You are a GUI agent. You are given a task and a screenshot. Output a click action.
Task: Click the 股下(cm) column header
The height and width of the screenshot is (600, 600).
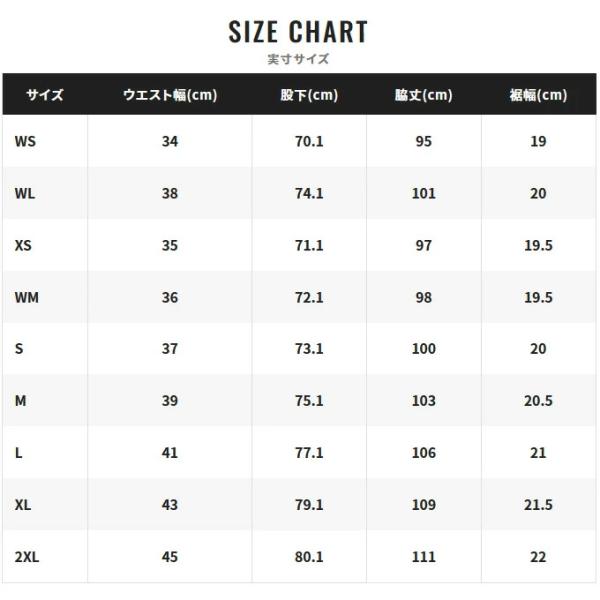[x=309, y=95]
